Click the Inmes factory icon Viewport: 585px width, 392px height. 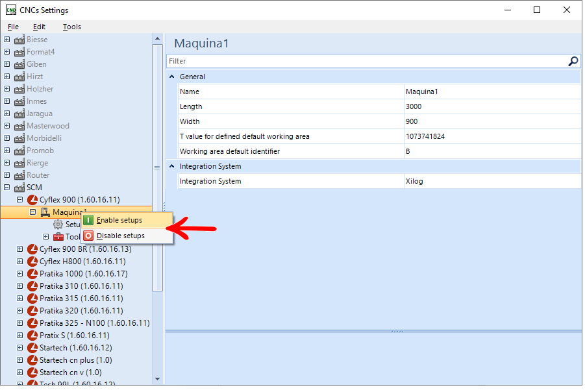pos(19,101)
